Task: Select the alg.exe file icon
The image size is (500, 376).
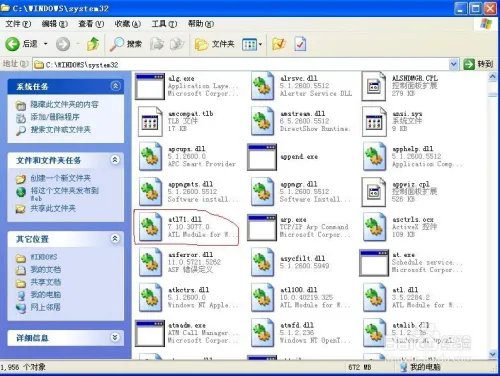Action: coord(150,87)
